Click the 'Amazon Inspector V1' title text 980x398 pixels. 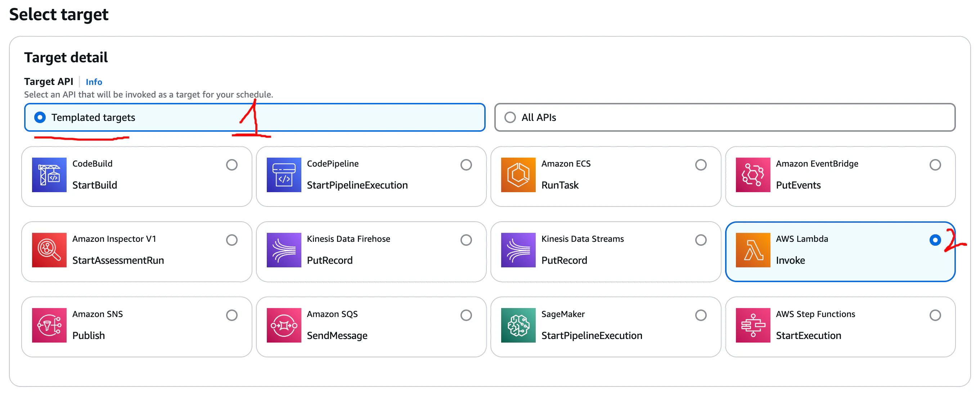[x=114, y=239]
